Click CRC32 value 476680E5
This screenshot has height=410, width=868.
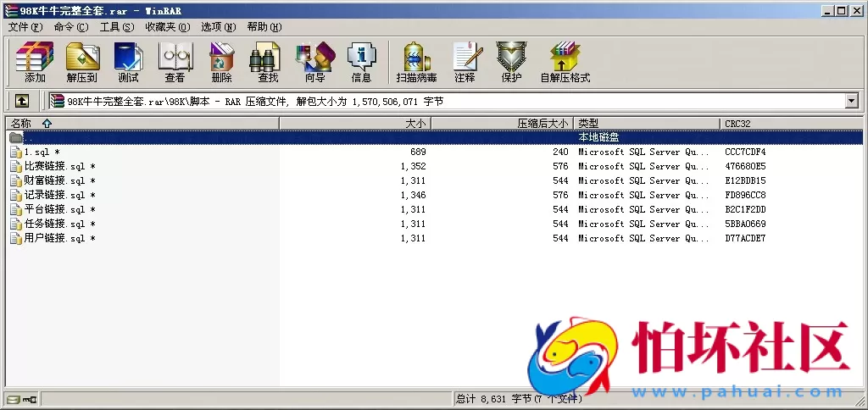pyautogui.click(x=745, y=167)
